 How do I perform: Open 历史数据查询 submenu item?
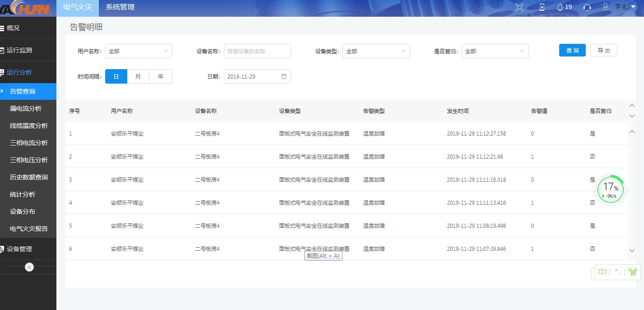point(28,177)
